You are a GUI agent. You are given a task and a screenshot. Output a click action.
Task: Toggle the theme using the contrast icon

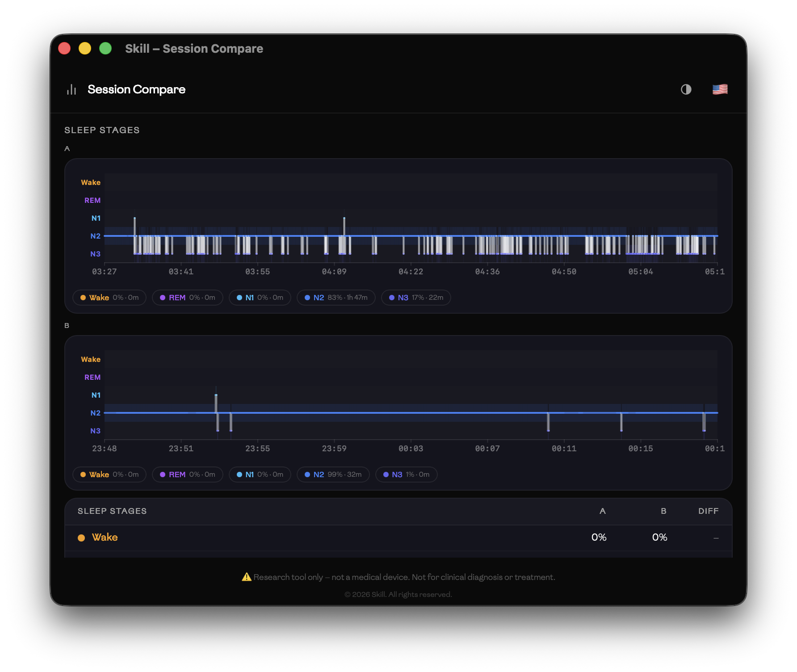(x=686, y=89)
